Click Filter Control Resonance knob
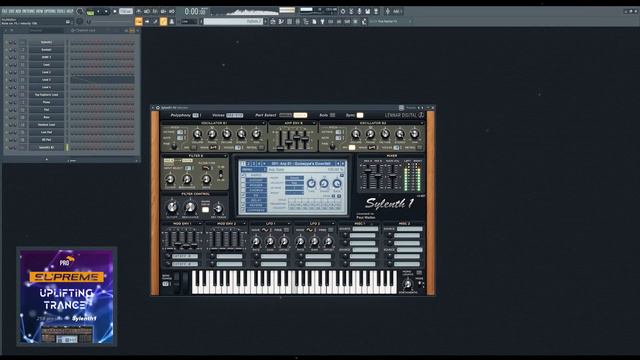Screen dimensions: 640x360 190,207
